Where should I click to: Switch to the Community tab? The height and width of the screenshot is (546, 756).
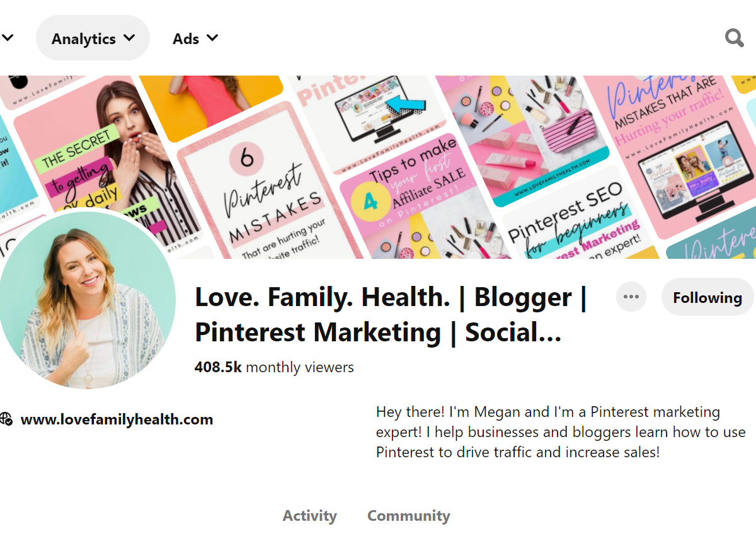[408, 516]
